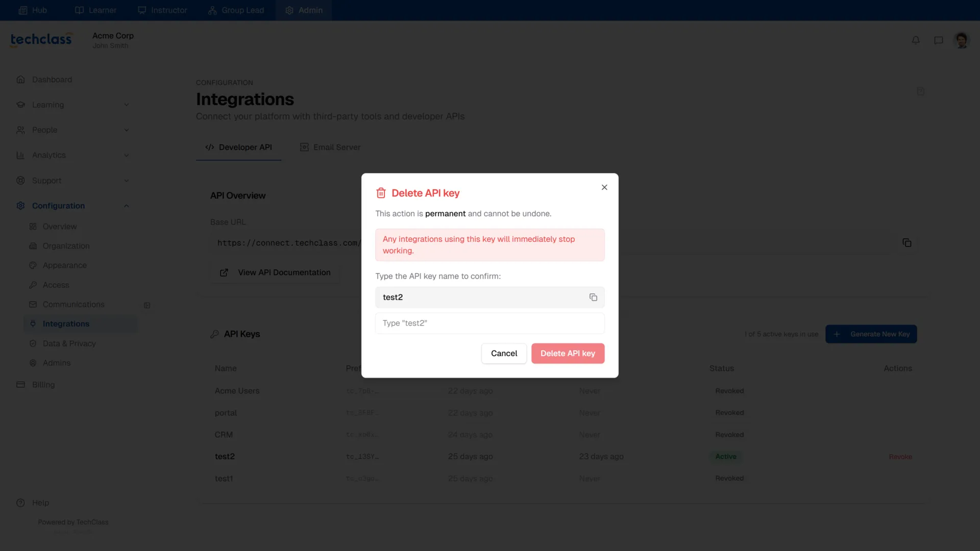
Task: Click the techclass logo
Action: point(41,39)
